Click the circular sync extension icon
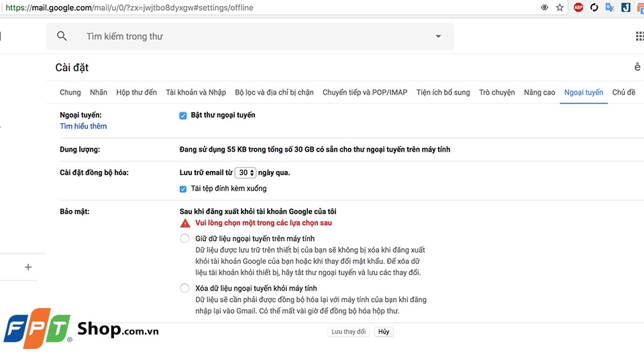 click(594, 7)
